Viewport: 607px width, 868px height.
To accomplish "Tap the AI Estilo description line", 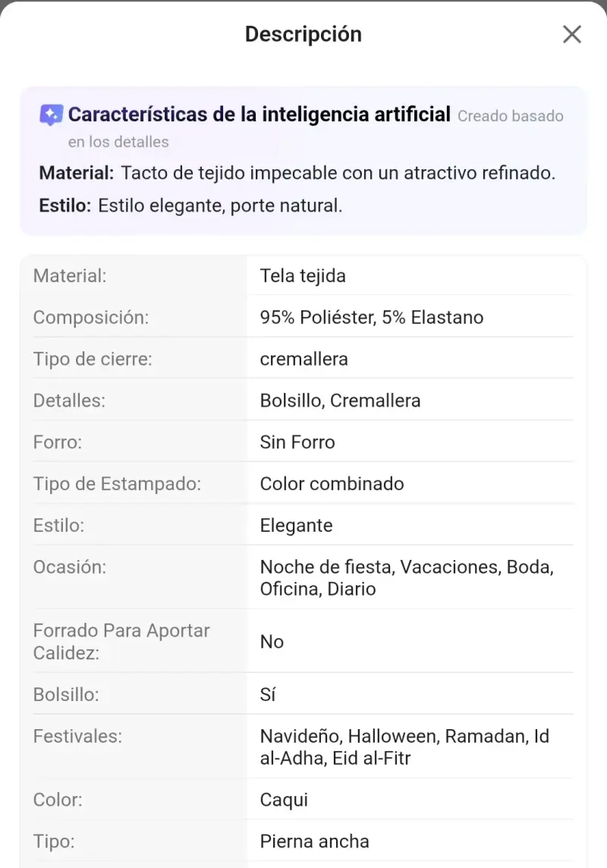I will point(190,206).
